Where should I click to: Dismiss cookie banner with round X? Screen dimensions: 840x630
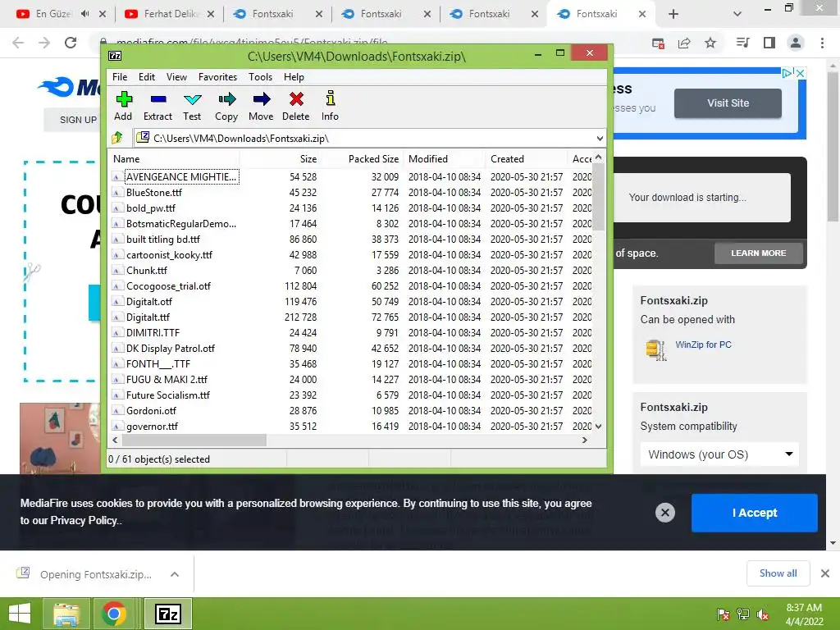[x=664, y=513]
